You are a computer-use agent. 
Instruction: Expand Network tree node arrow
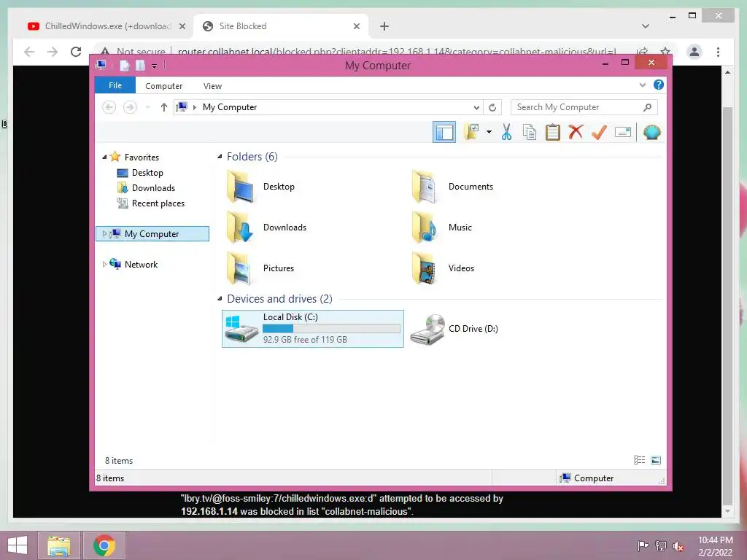[x=104, y=264]
